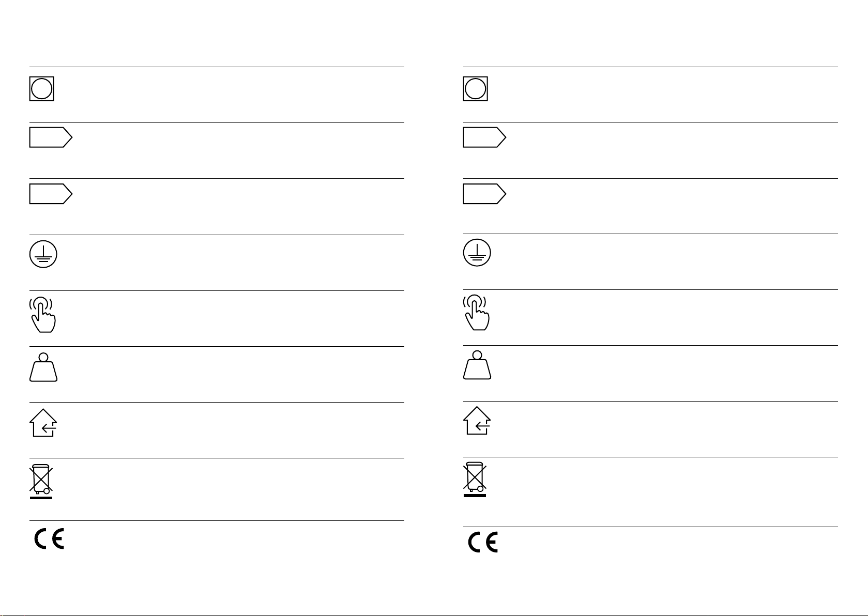Click the touching hand icon in right column
This screenshot has width=868, height=616.
(476, 313)
